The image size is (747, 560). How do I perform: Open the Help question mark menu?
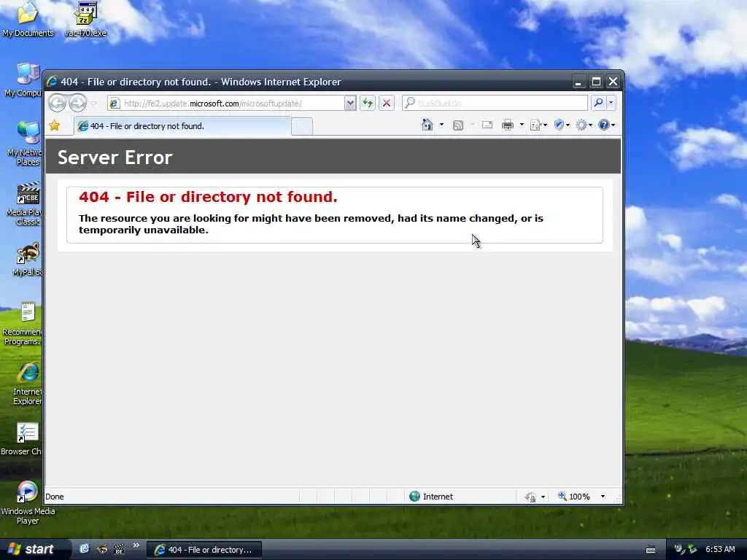point(606,125)
